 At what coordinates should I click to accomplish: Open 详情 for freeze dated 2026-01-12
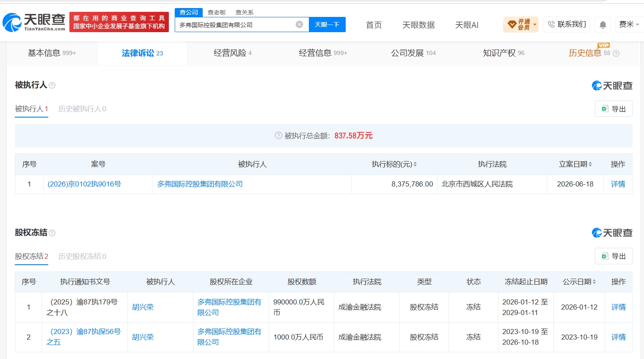[618, 307]
